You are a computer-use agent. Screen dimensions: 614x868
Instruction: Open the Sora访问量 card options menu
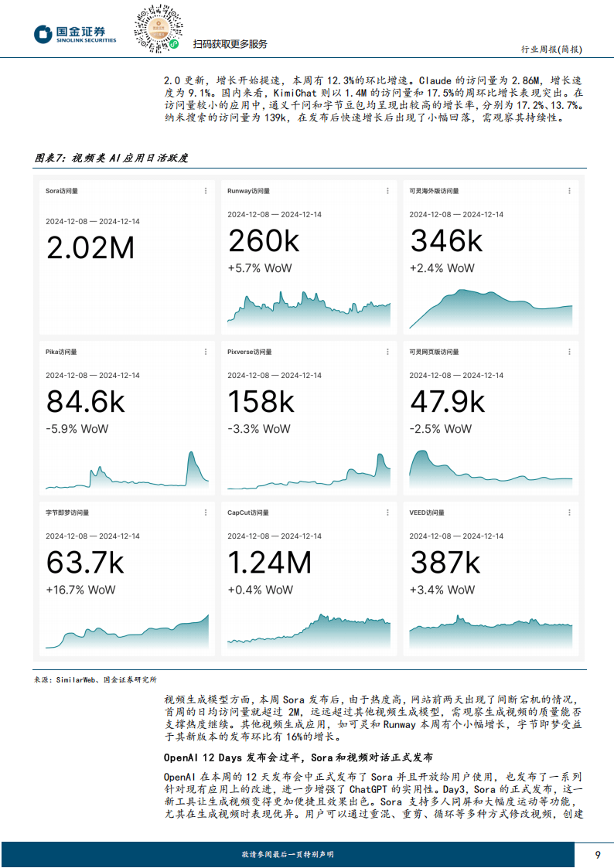coord(206,191)
